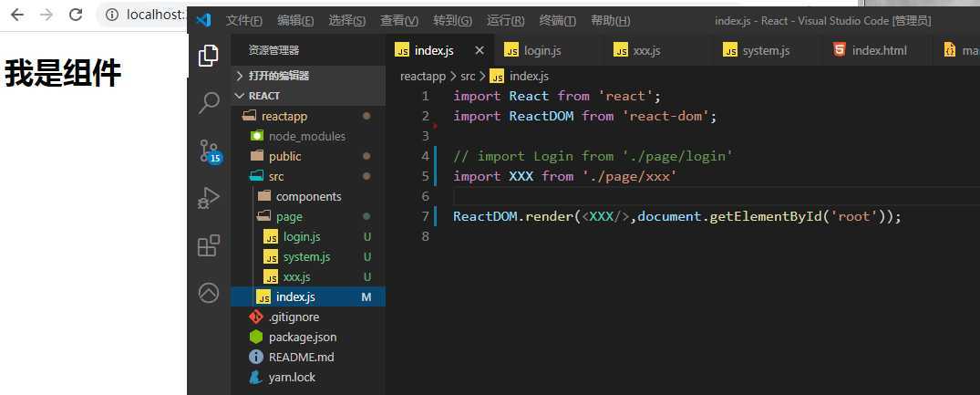Collapse the REACT workspace section
Screen dimensions: 980x395
click(308, 96)
